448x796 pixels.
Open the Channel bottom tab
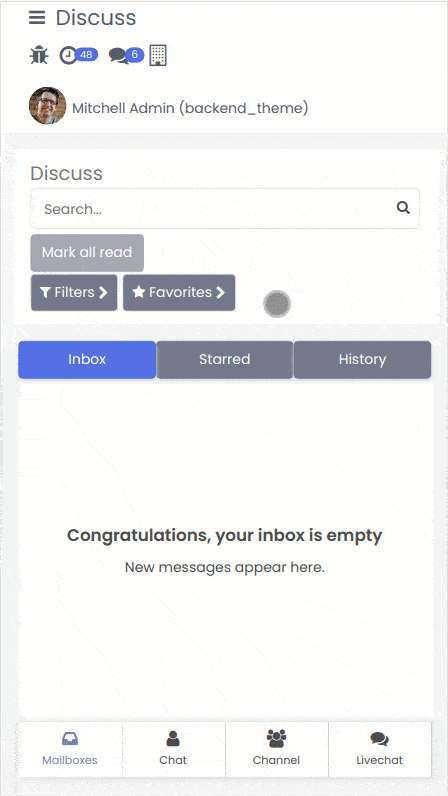coord(276,749)
